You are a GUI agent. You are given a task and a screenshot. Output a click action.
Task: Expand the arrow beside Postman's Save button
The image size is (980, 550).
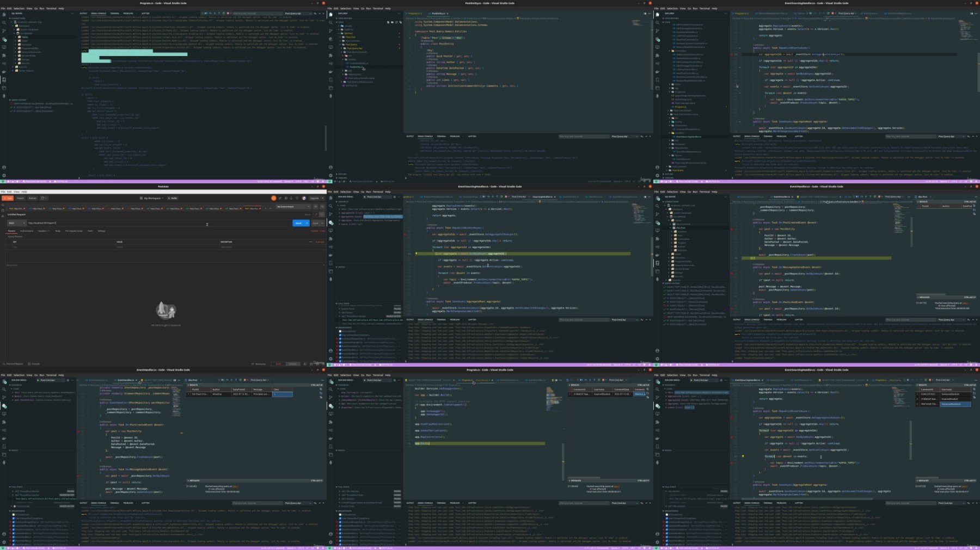click(322, 223)
